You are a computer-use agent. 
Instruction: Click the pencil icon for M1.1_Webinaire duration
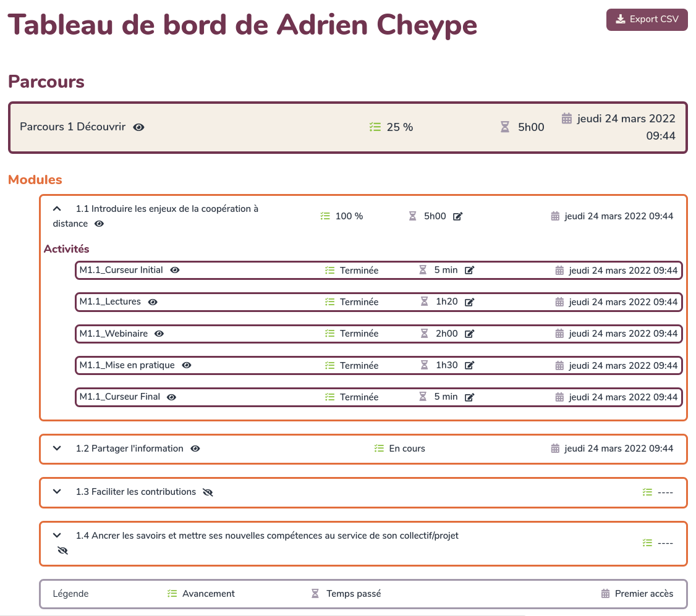click(x=470, y=334)
